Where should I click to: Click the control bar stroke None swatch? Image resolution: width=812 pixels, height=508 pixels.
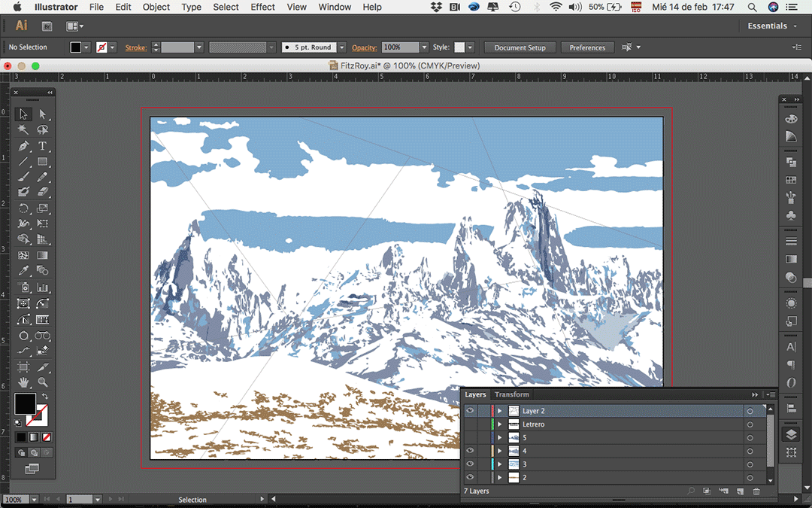(101, 47)
